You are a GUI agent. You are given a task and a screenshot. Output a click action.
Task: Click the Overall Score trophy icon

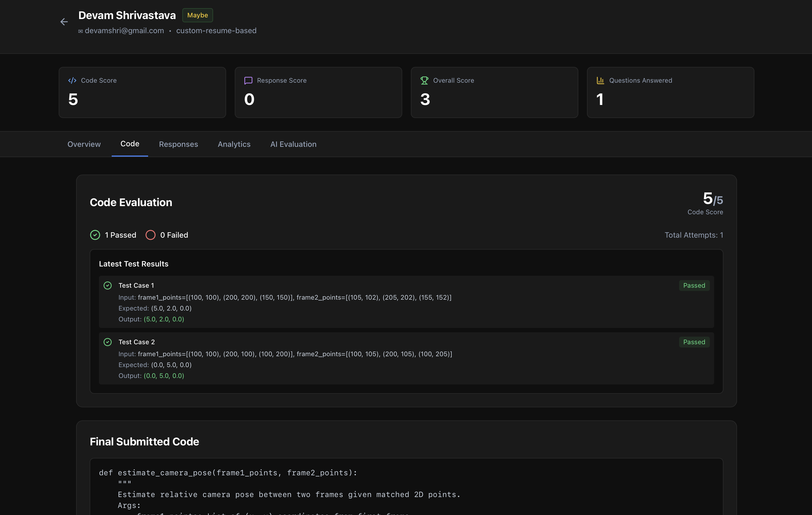424,80
